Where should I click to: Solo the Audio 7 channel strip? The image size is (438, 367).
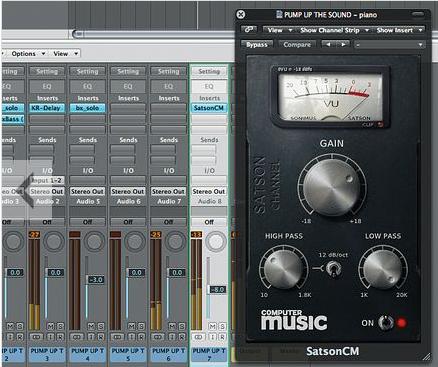[181, 326]
